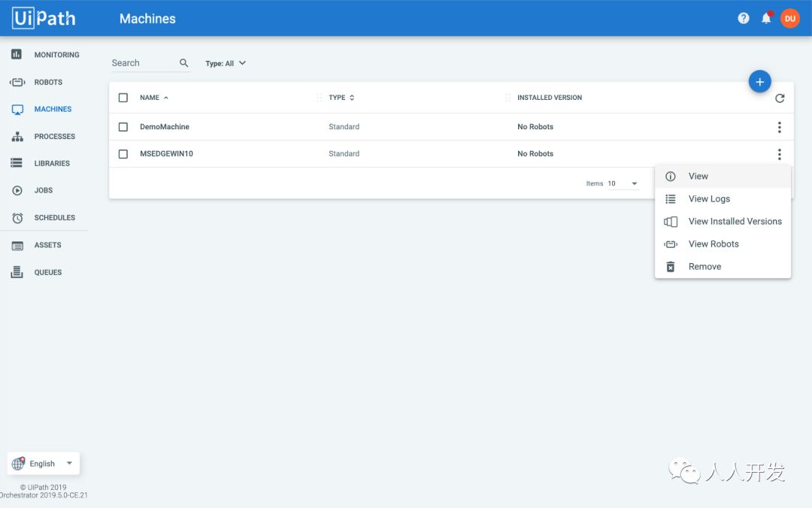Go to ASSETS page
Image resolution: width=812 pixels, height=508 pixels.
tap(47, 245)
